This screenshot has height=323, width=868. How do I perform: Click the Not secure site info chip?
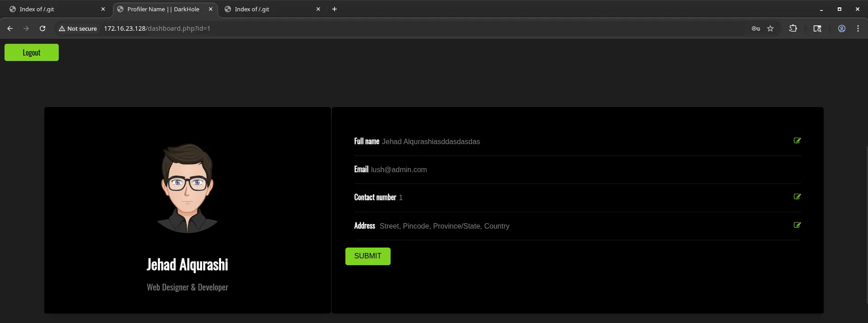pyautogui.click(x=78, y=28)
